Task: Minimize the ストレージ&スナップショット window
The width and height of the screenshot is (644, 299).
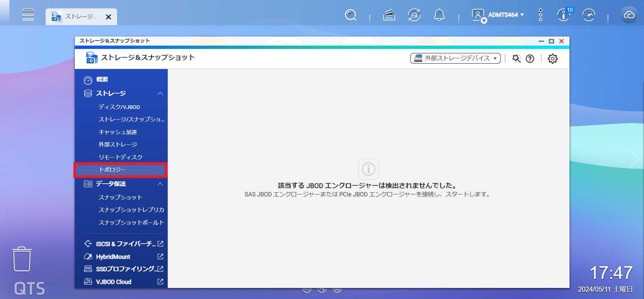Action: 541,41
